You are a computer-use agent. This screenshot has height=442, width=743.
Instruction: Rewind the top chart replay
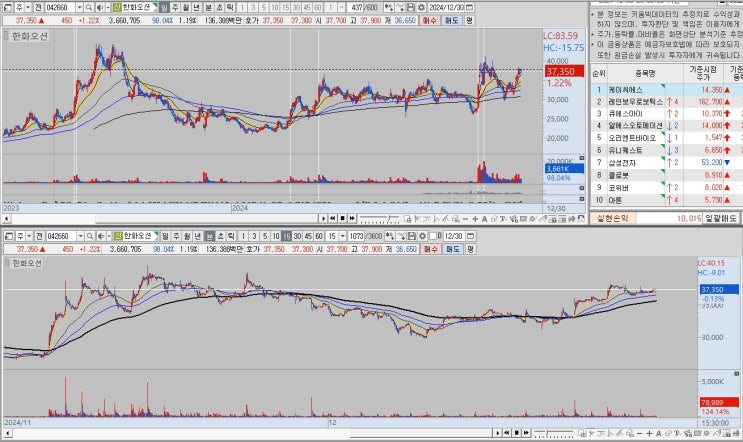click(x=333, y=218)
